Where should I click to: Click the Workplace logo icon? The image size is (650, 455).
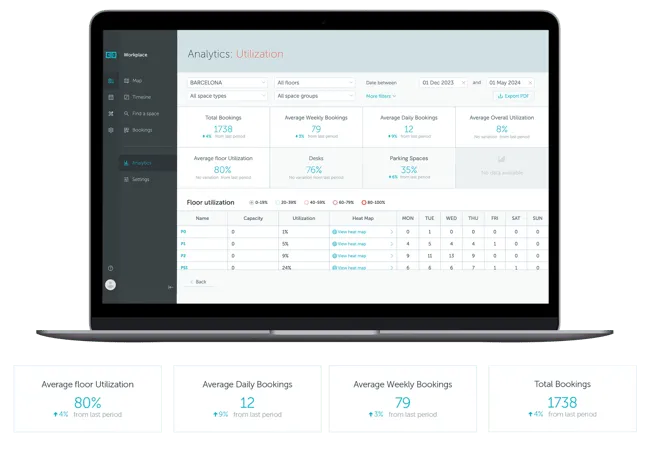111,55
